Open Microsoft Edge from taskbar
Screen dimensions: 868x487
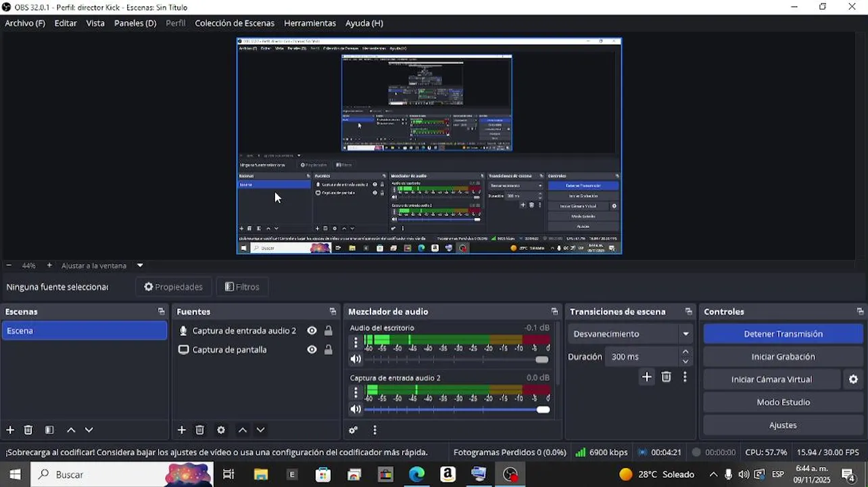point(416,474)
